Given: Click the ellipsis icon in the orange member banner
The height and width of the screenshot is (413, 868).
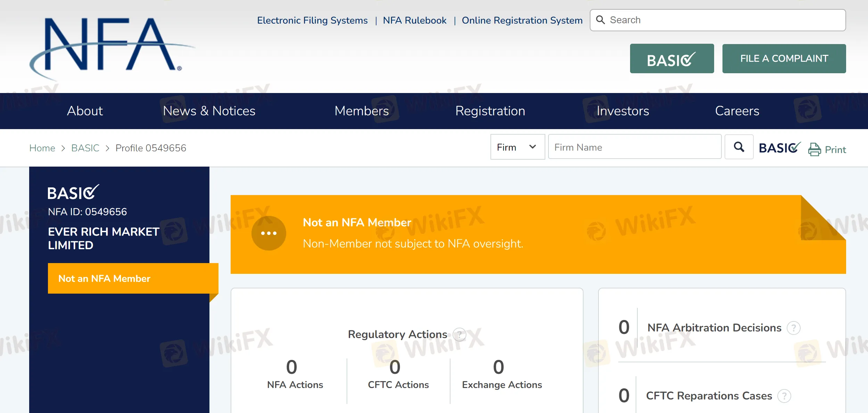Looking at the screenshot, I should [269, 233].
